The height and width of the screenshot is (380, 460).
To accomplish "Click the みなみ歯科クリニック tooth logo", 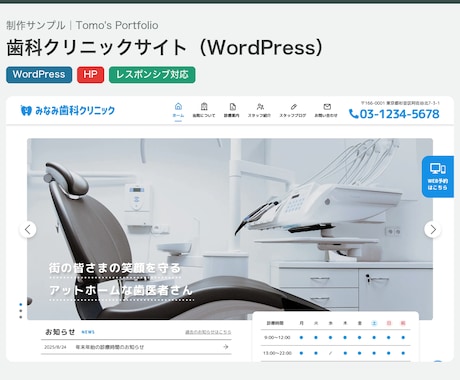I will click(x=68, y=110).
